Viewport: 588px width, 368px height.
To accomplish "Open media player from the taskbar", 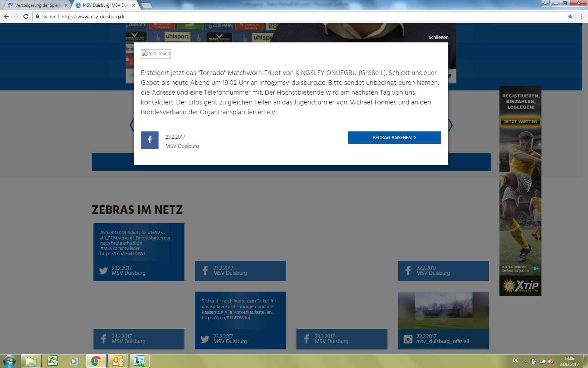I will point(74,361).
